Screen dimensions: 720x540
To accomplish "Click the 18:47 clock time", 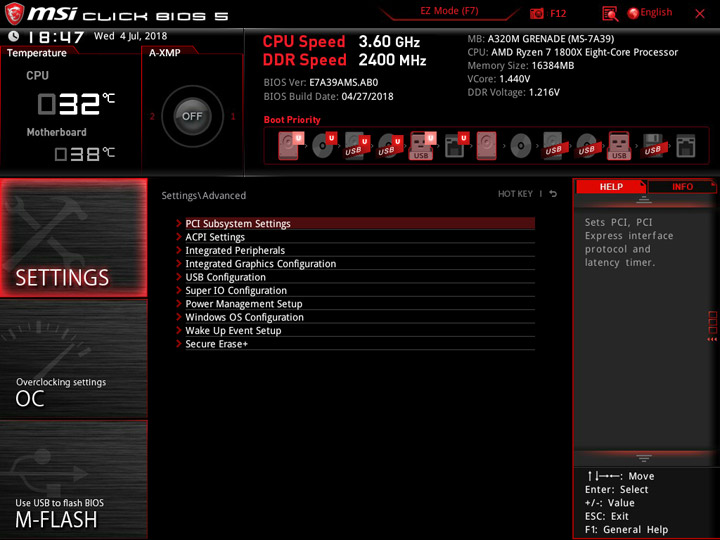I will click(55, 37).
